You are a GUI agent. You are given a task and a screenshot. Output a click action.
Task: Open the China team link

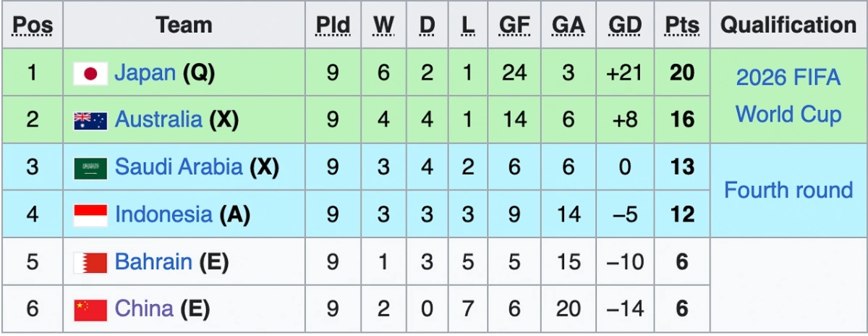(144, 309)
